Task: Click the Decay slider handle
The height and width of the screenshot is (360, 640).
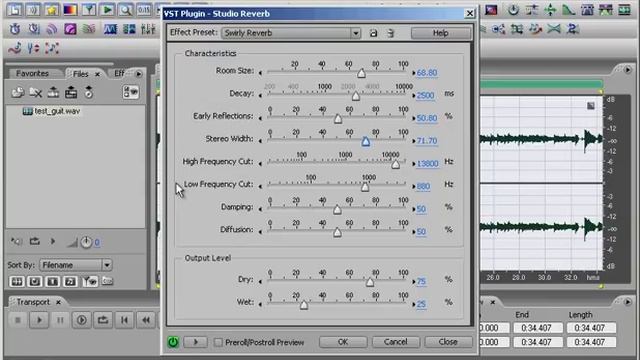Action: [x=356, y=96]
